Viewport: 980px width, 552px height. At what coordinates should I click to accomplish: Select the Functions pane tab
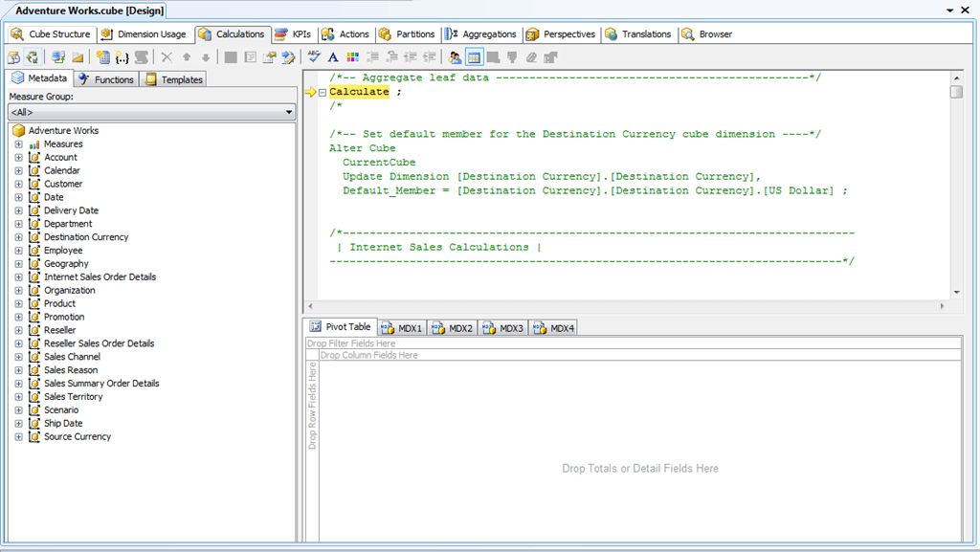[x=105, y=79]
